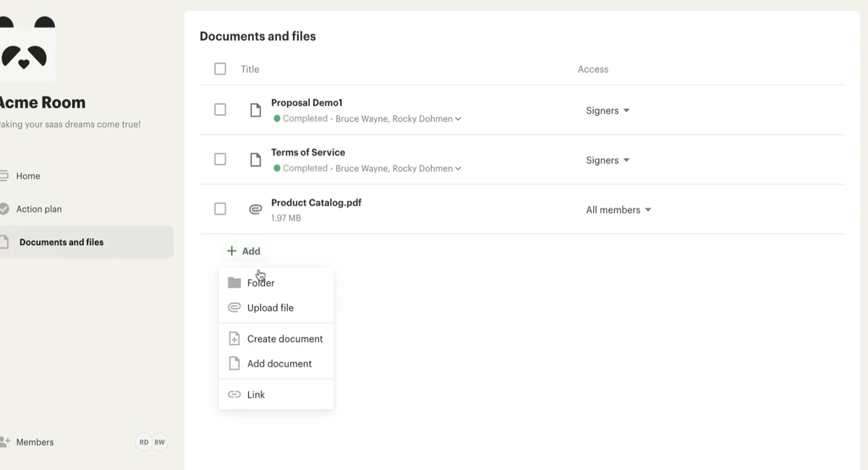
Task: Click the Terms of Service document icon
Action: click(x=255, y=160)
